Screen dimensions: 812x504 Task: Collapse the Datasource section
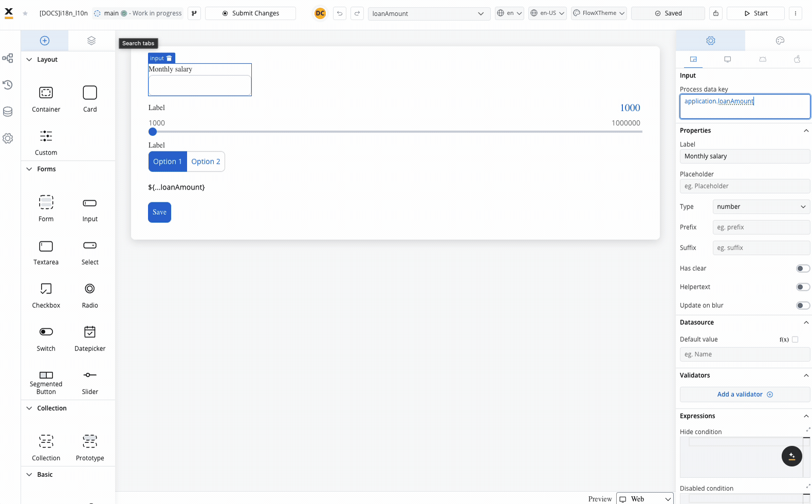(x=806, y=323)
